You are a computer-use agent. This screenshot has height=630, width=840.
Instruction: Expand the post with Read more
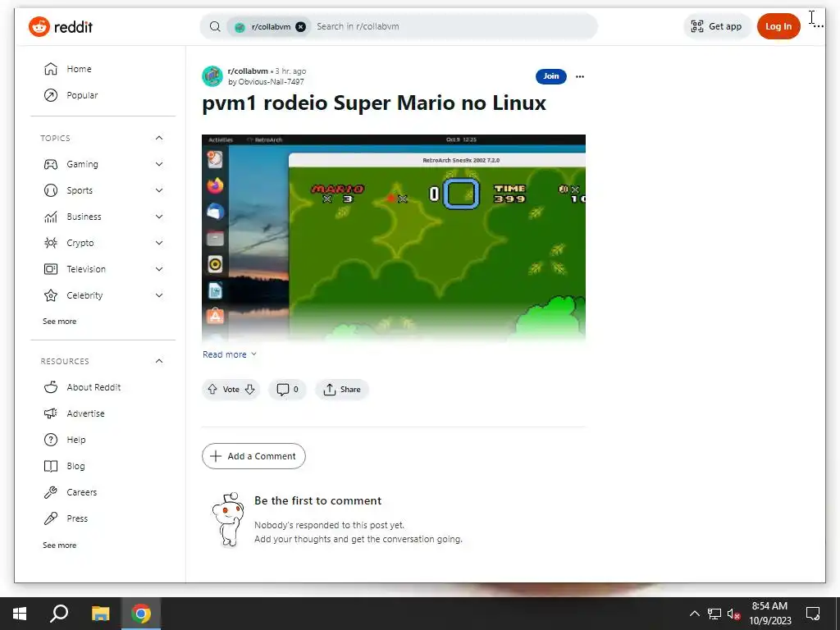click(x=230, y=354)
